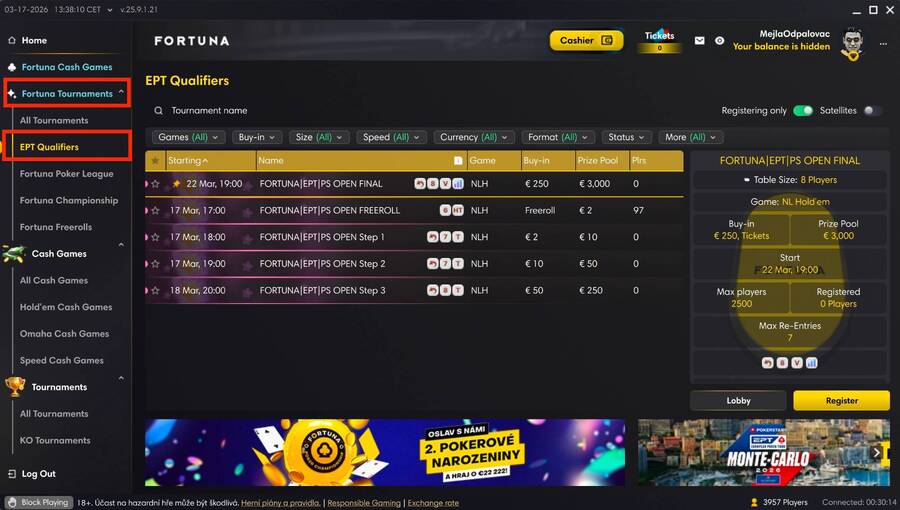Click Responsible Gaming link in footer
The image size is (900, 510).
(x=364, y=503)
